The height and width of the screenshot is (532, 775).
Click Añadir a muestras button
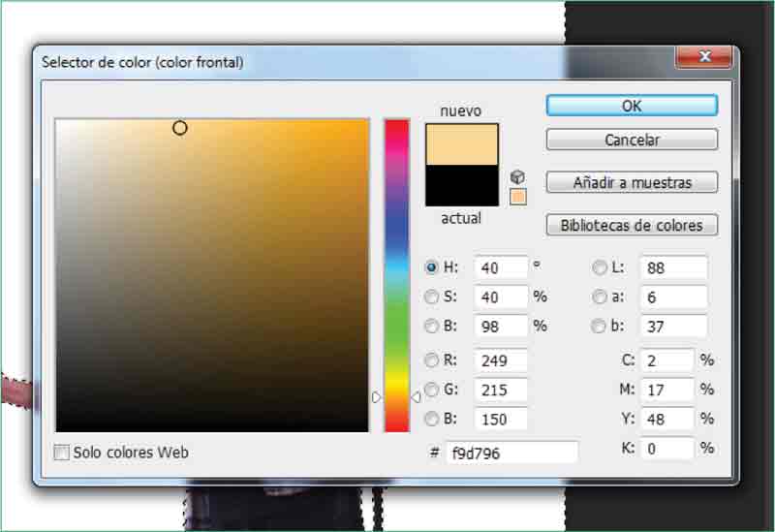pyautogui.click(x=632, y=182)
